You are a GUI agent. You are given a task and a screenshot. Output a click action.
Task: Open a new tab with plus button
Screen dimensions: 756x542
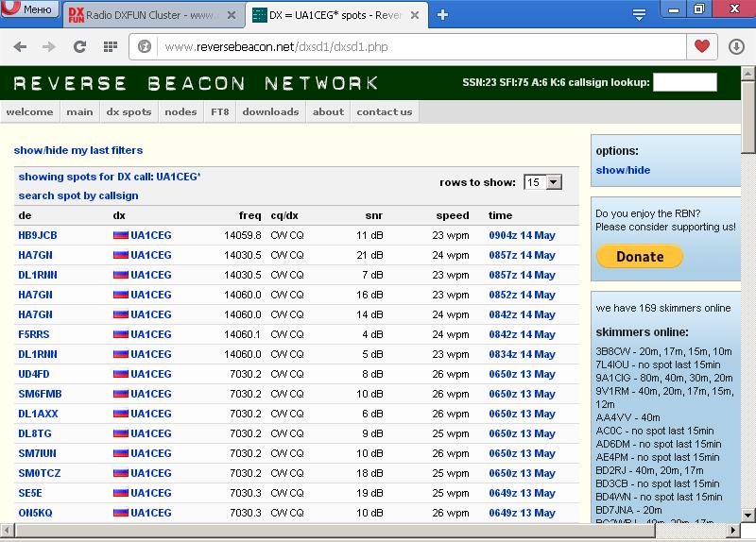coord(442,15)
